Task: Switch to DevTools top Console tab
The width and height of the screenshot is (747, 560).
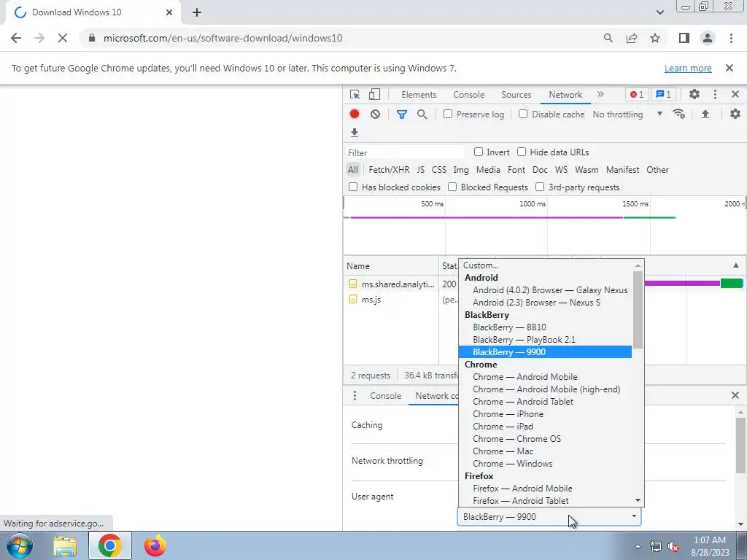Action: pyautogui.click(x=469, y=94)
